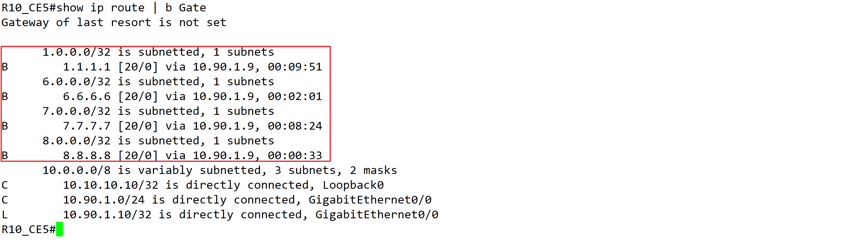Viewport: 868px width, 251px height.
Task: Click the '6.0.0.0/32 is subnetted' line
Action: click(x=158, y=82)
